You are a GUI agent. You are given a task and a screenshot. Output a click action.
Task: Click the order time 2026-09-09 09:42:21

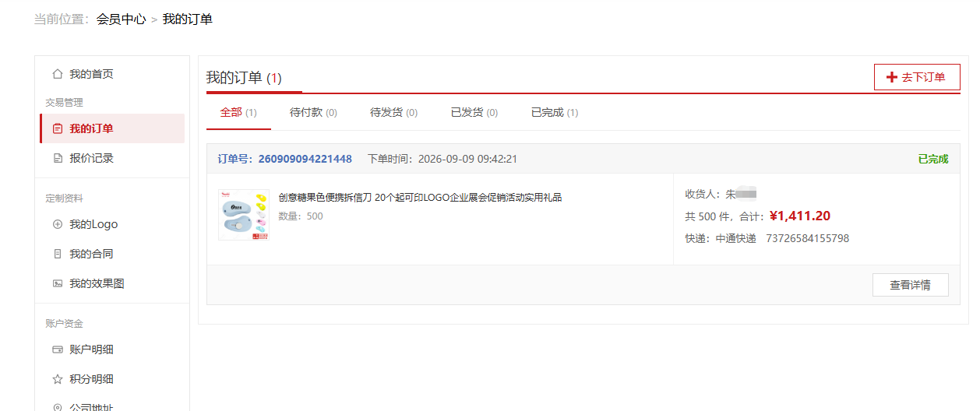point(467,159)
